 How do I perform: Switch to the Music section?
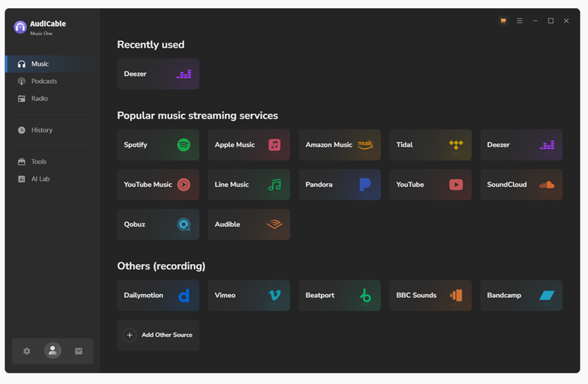(x=52, y=64)
